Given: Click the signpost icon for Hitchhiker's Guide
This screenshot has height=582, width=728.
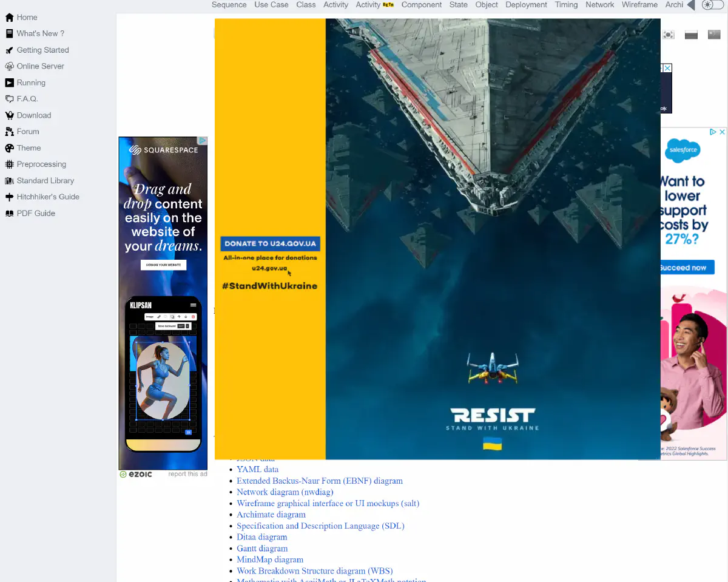Looking at the screenshot, I should (9, 197).
